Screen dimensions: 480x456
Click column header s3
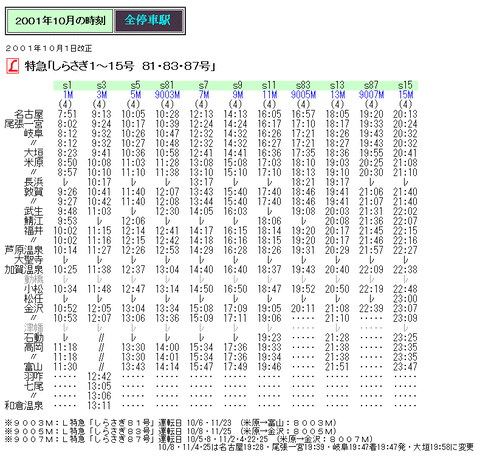[x=101, y=85]
